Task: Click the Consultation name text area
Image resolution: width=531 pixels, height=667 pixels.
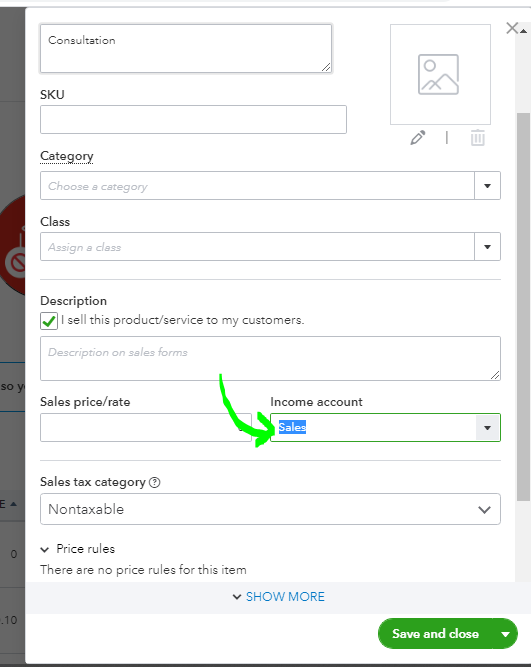Action: [x=186, y=48]
